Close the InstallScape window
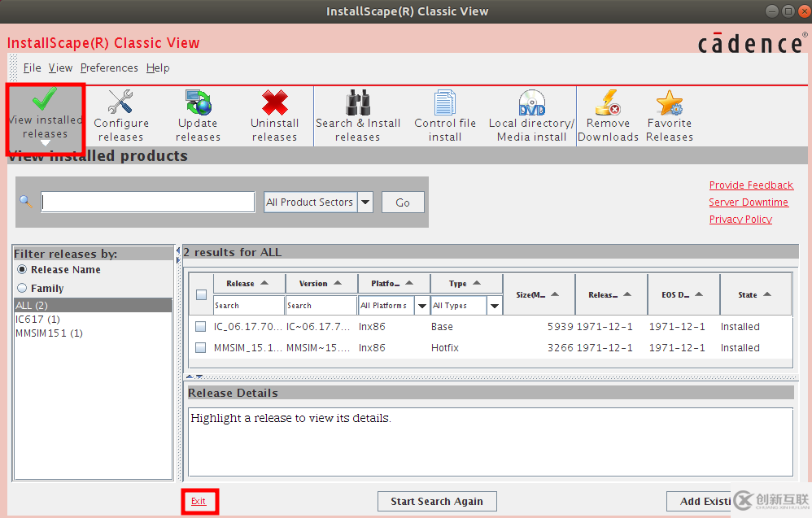The width and height of the screenshot is (812, 518). click(x=804, y=11)
